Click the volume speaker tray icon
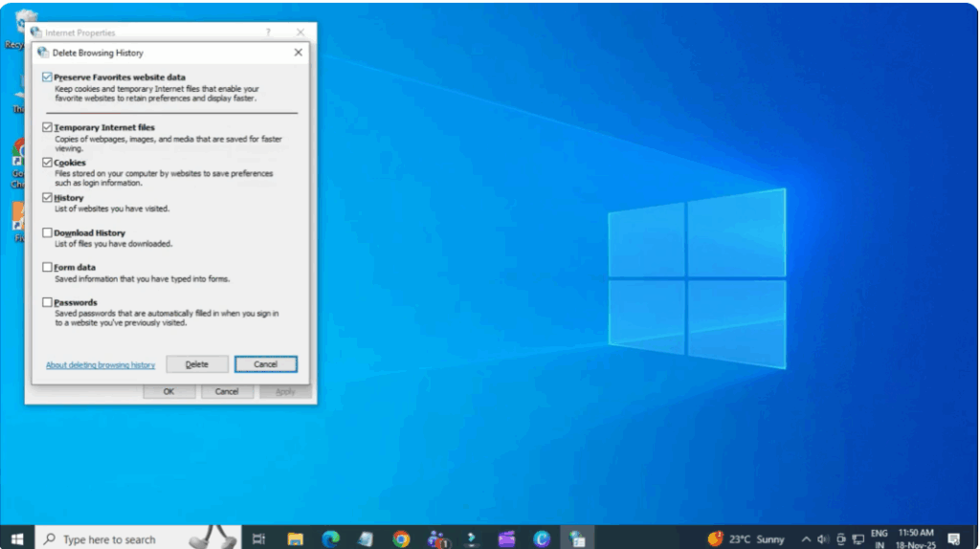This screenshot has width=980, height=549. tap(823, 539)
